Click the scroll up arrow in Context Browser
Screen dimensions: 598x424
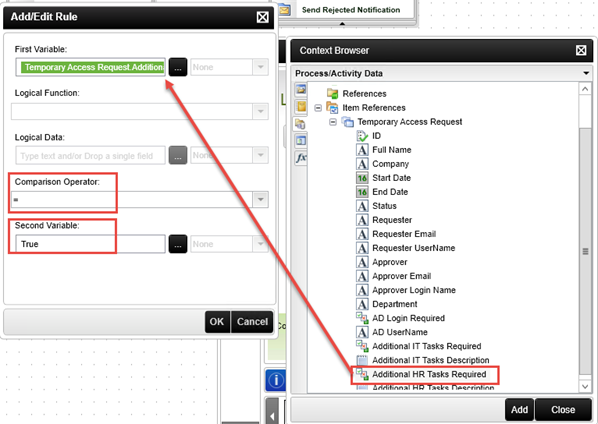585,89
